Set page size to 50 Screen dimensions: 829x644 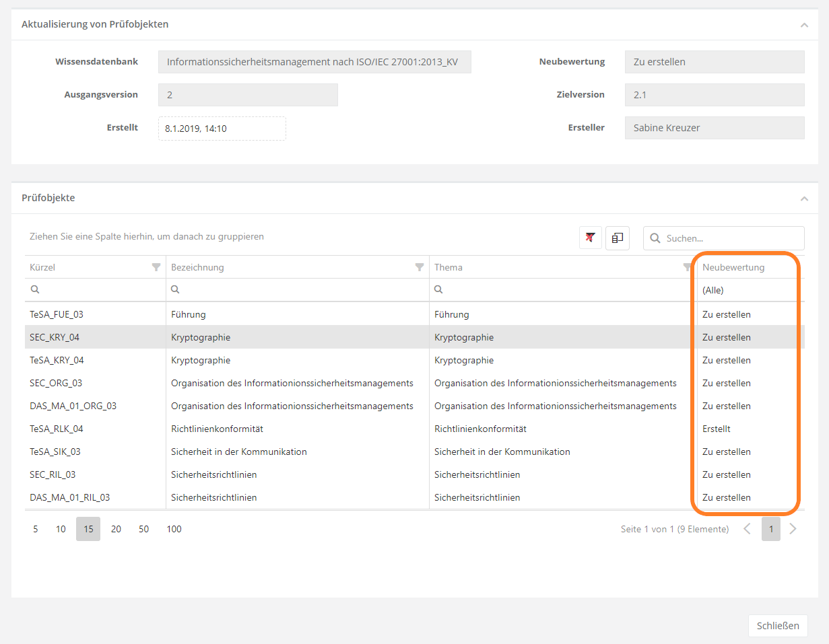143,529
